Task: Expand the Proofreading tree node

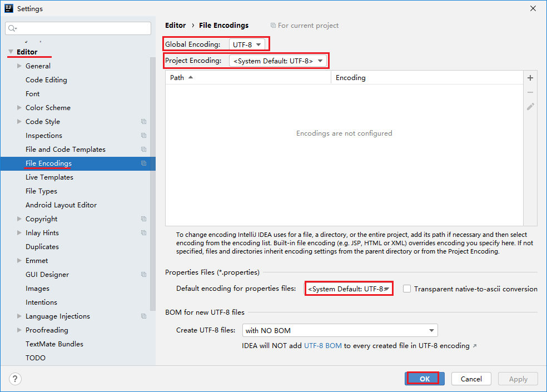Action: pos(19,330)
